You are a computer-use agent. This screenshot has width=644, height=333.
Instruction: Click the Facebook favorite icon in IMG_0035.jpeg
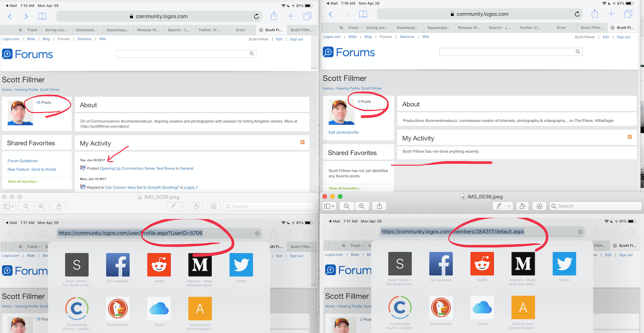tap(118, 265)
